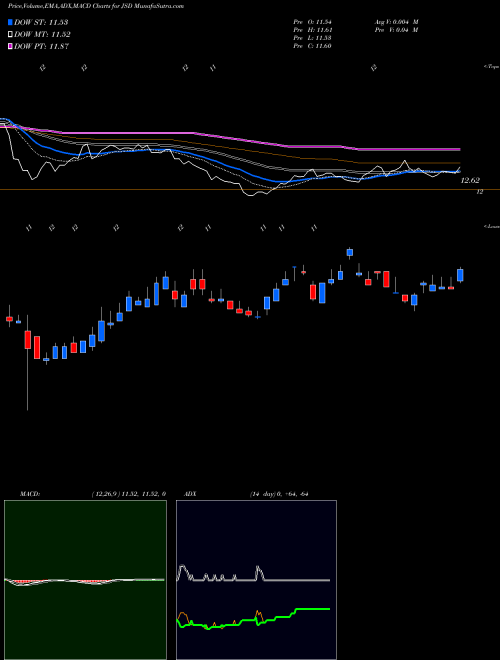500x660 pixels.
Task: Click the ADX (14 day) values text
Action: coord(279,494)
